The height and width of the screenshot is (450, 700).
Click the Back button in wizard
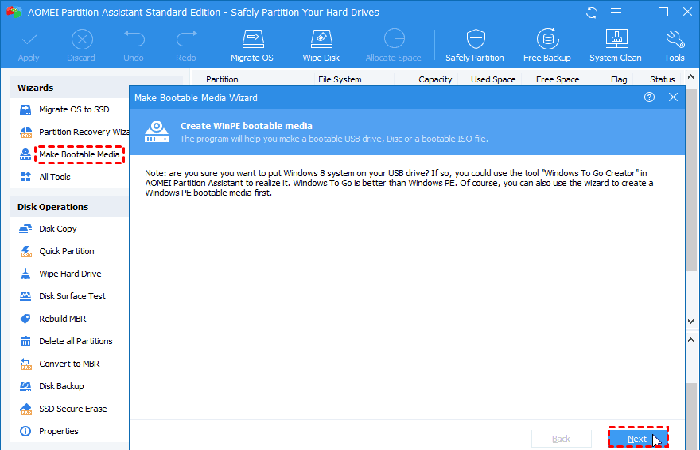coord(562,438)
